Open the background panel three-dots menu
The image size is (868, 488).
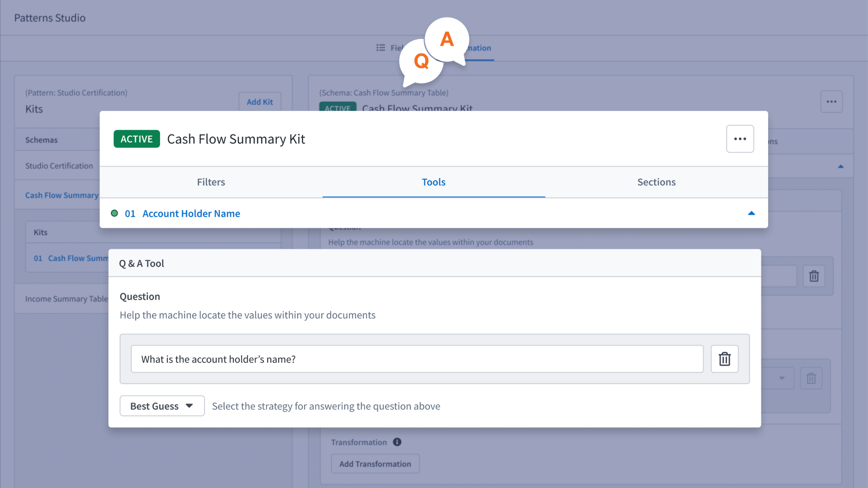point(831,102)
